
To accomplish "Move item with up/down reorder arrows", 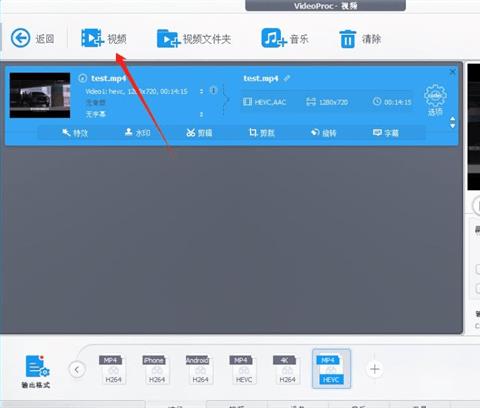I will [x=452, y=122].
